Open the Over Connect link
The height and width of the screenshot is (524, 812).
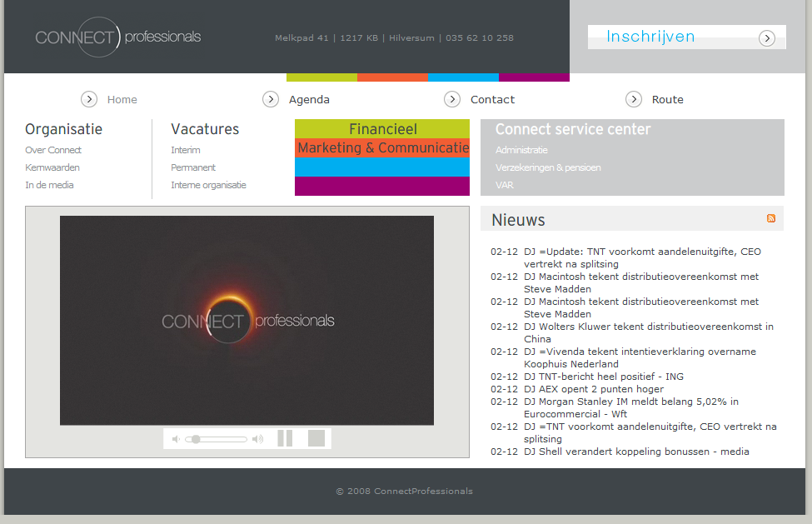53,150
